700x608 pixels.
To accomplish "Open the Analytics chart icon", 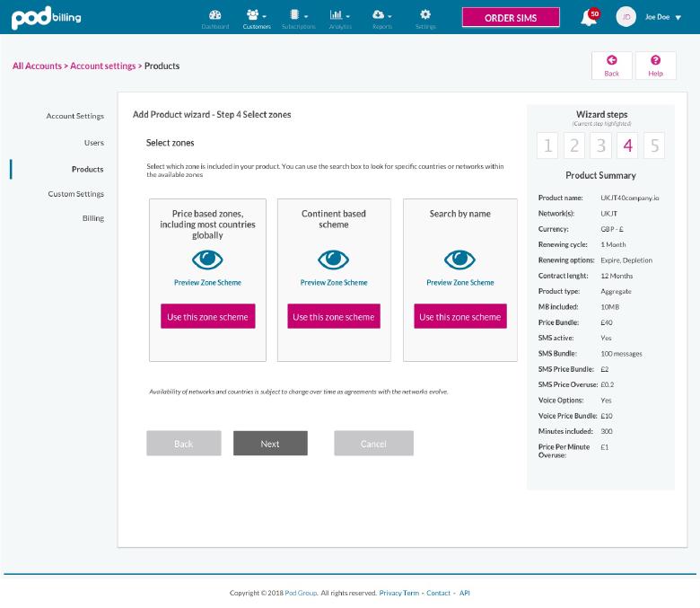I will 337,14.
